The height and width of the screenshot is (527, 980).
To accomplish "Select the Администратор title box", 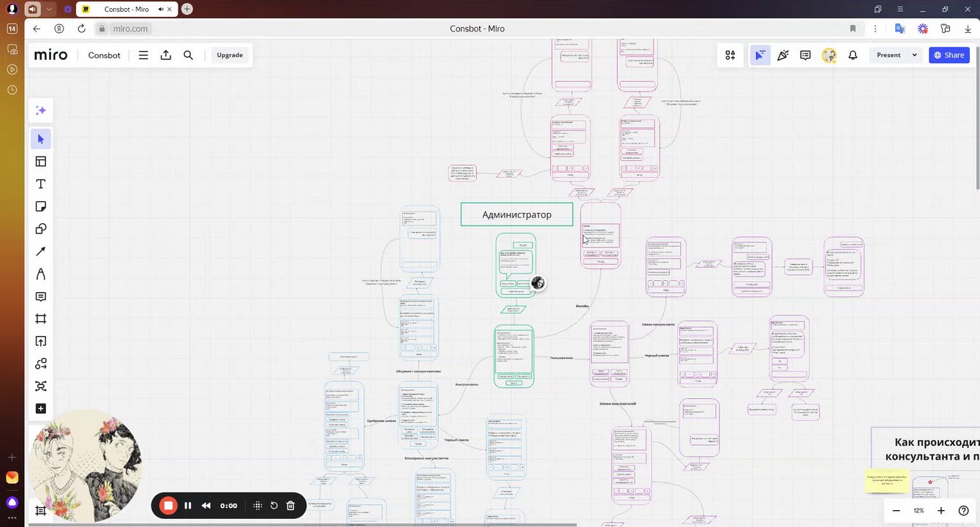I will point(517,214).
